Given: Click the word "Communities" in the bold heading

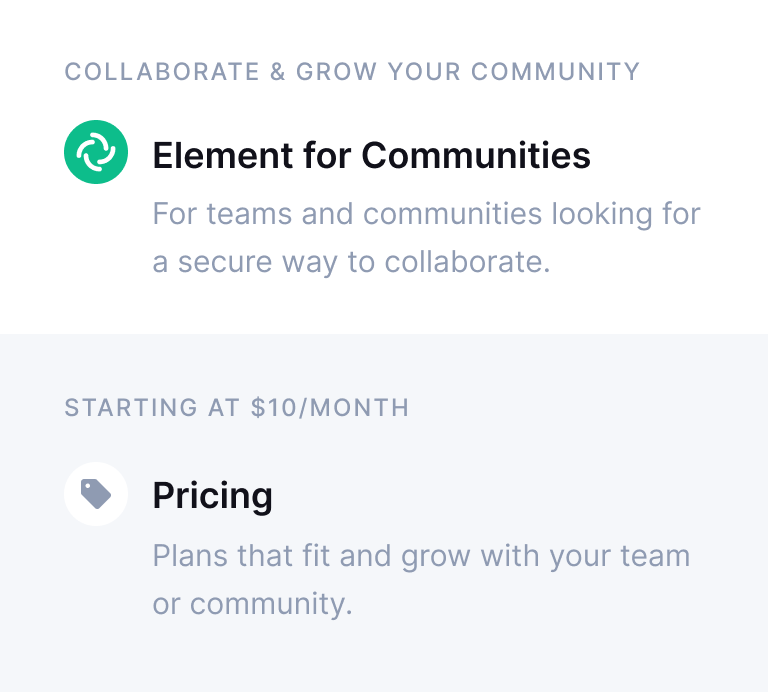Looking at the screenshot, I should (476, 156).
